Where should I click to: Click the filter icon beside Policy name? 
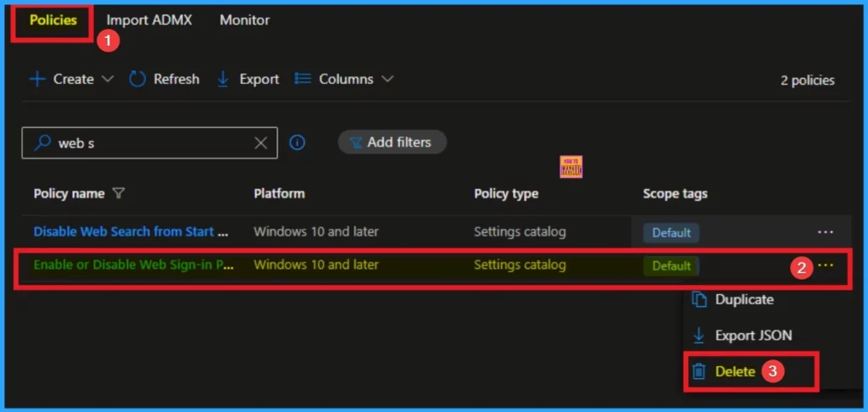[x=118, y=193]
